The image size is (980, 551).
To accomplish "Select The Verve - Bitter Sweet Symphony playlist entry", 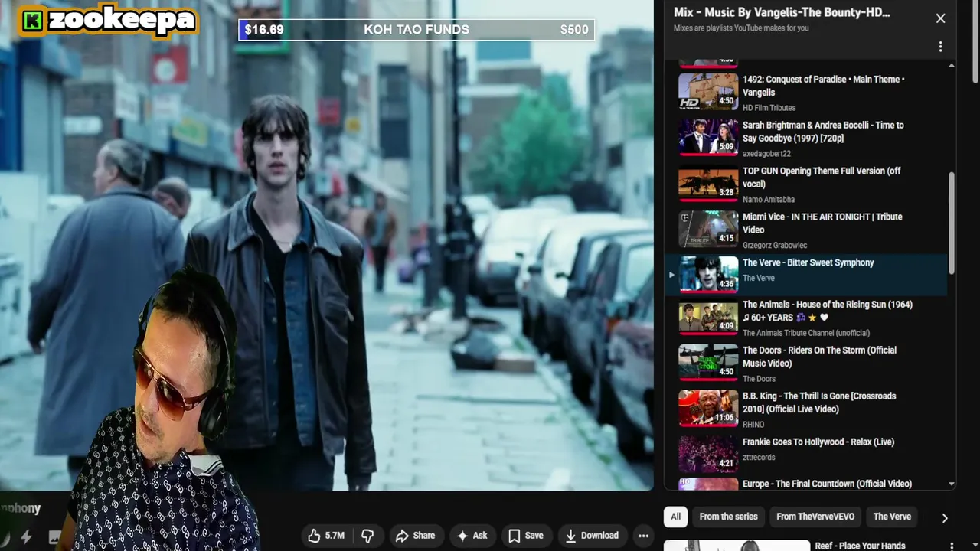I will click(x=805, y=274).
